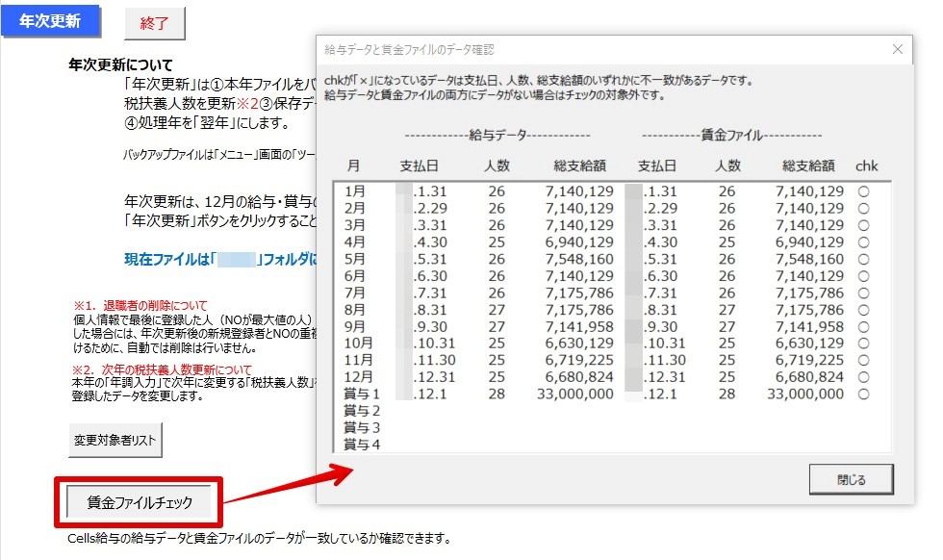Close the データ確認 dialog with X

tap(898, 49)
